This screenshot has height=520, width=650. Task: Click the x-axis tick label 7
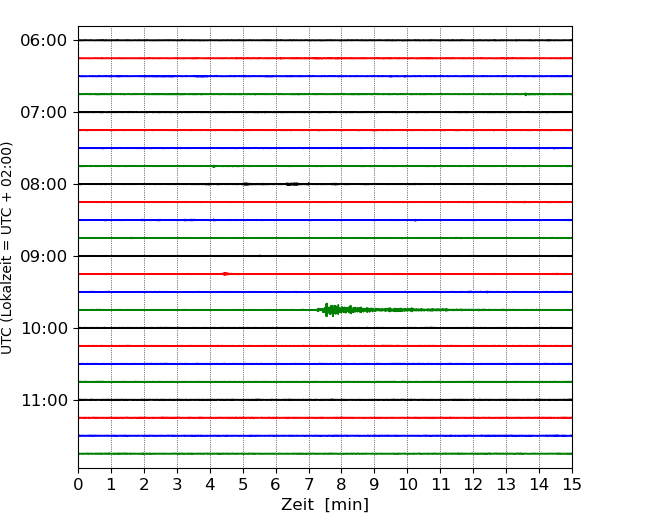pyautogui.click(x=309, y=484)
